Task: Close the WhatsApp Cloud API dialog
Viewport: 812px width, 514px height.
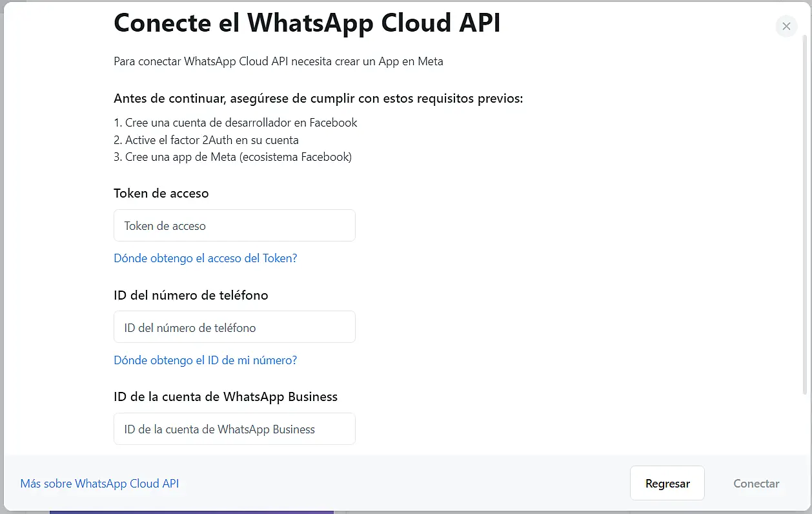Action: [786, 26]
